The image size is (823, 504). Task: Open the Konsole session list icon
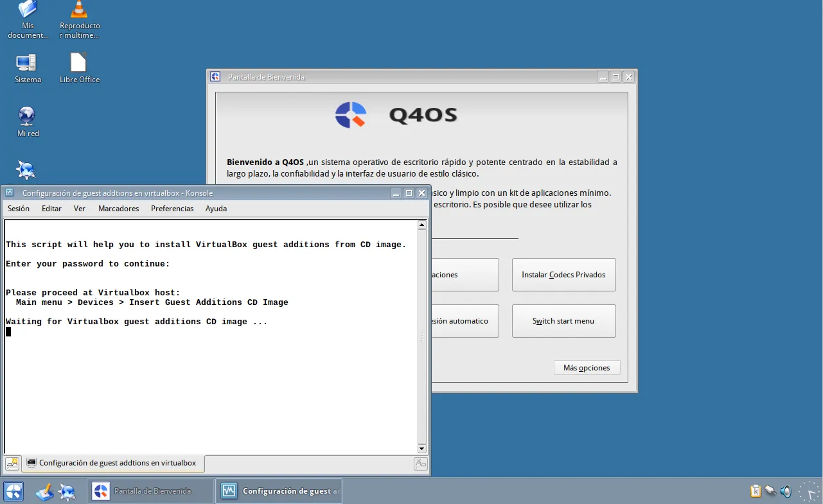[420, 462]
